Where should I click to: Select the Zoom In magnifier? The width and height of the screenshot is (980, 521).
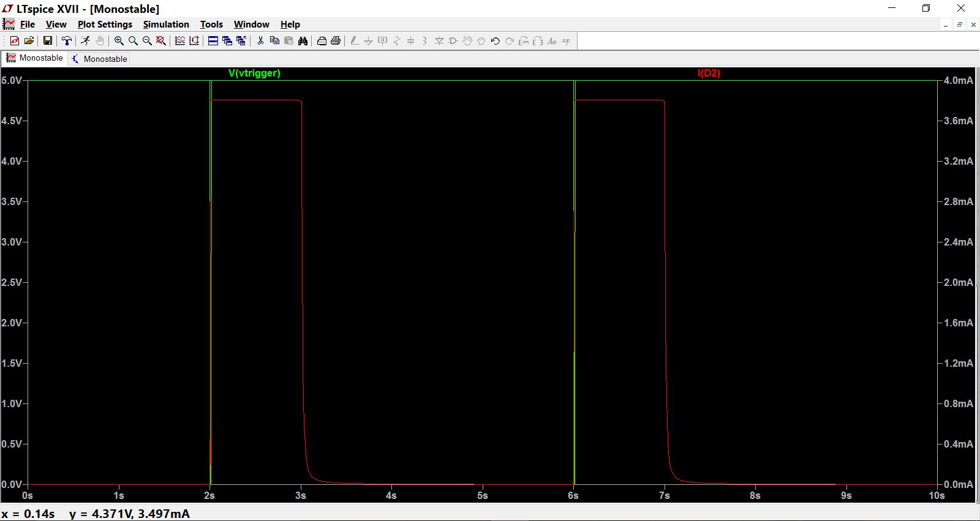[119, 41]
